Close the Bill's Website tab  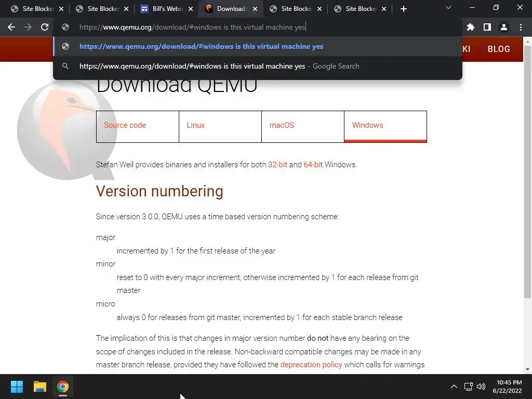tap(191, 9)
